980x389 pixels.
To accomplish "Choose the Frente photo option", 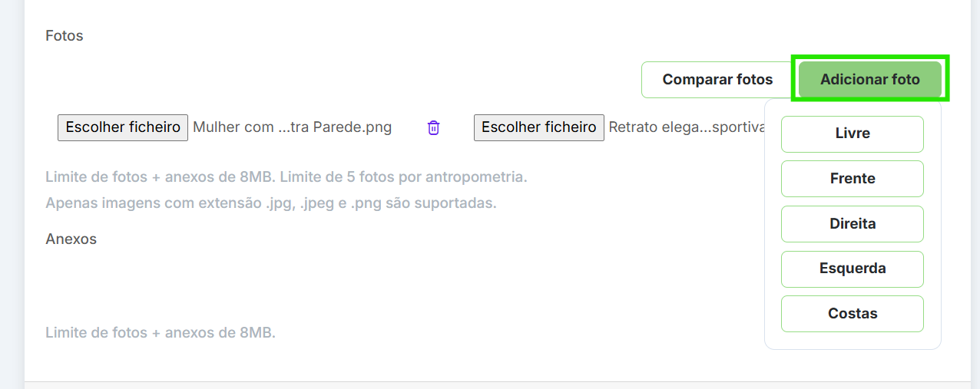I will tap(852, 179).
